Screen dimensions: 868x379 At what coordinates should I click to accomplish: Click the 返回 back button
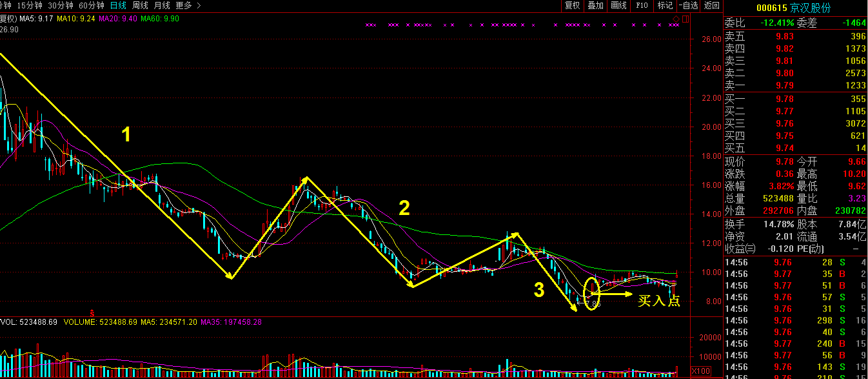[x=711, y=5]
